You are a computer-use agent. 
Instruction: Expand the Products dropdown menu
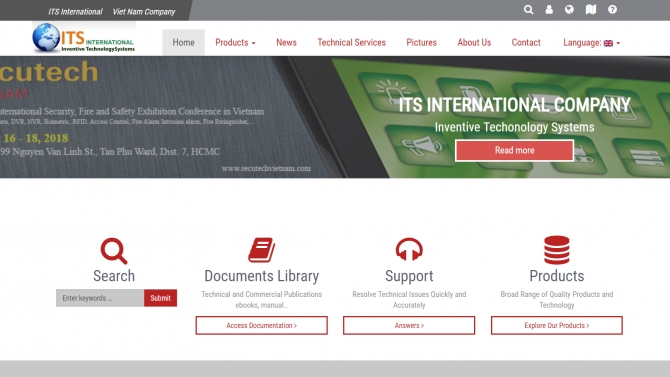point(235,42)
